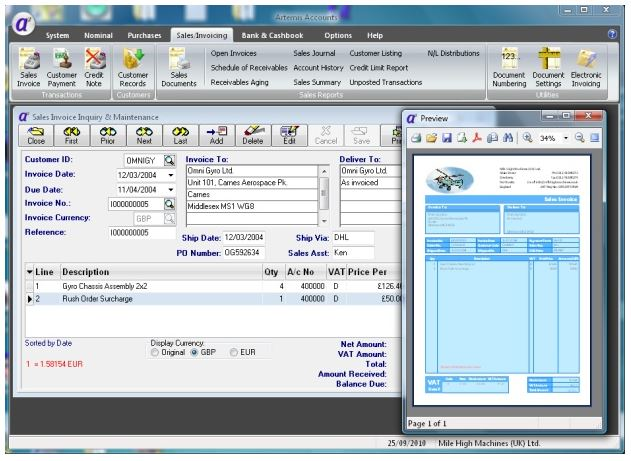631x461 pixels.
Task: Go to the First invoice record
Action: pos(72,136)
